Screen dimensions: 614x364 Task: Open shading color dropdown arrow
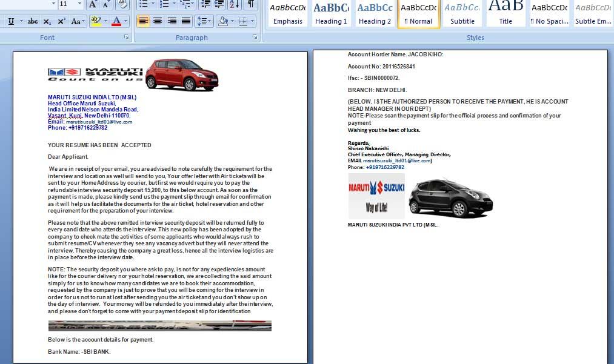(233, 21)
